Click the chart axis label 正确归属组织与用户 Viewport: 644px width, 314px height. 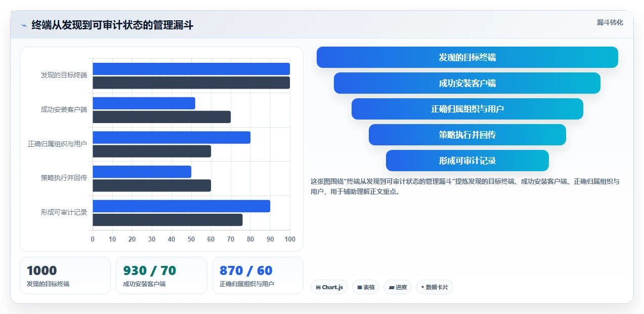[57, 144]
